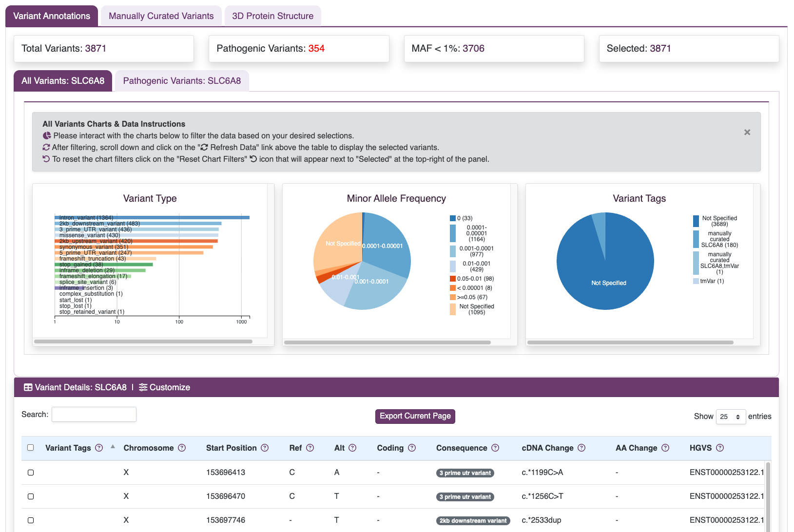Open the Show entries dropdown

coord(731,417)
